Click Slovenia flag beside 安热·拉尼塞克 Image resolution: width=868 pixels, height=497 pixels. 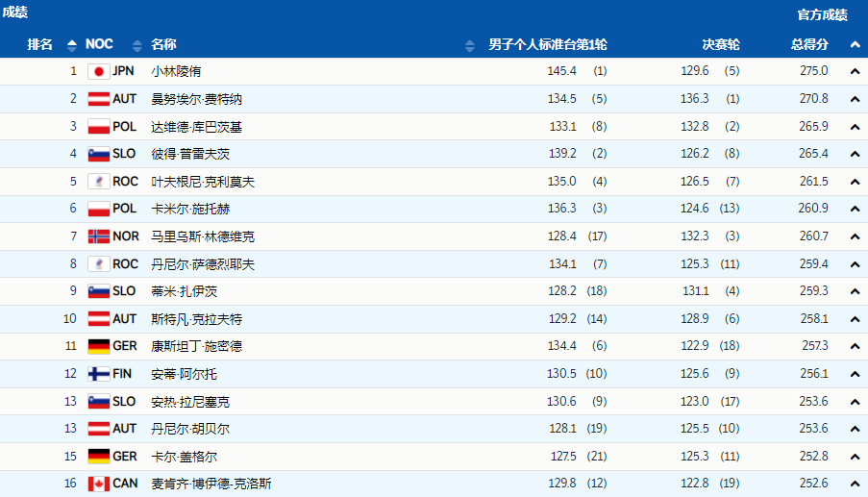99,401
